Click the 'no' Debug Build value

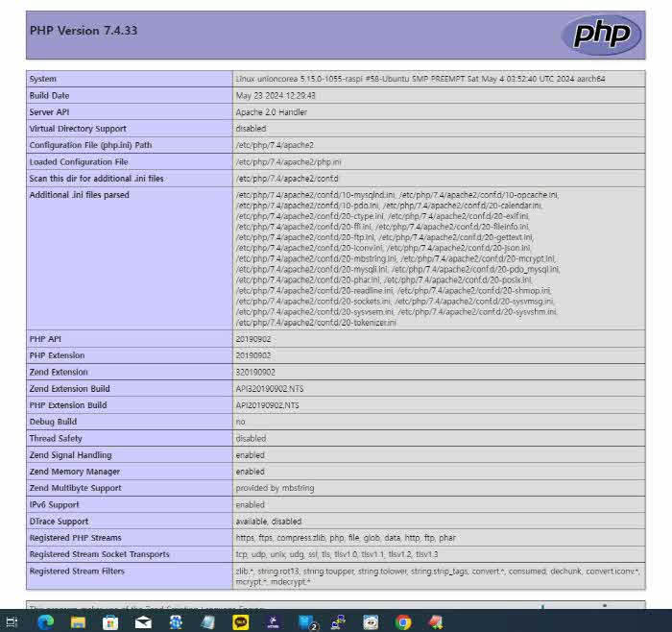tap(240, 422)
